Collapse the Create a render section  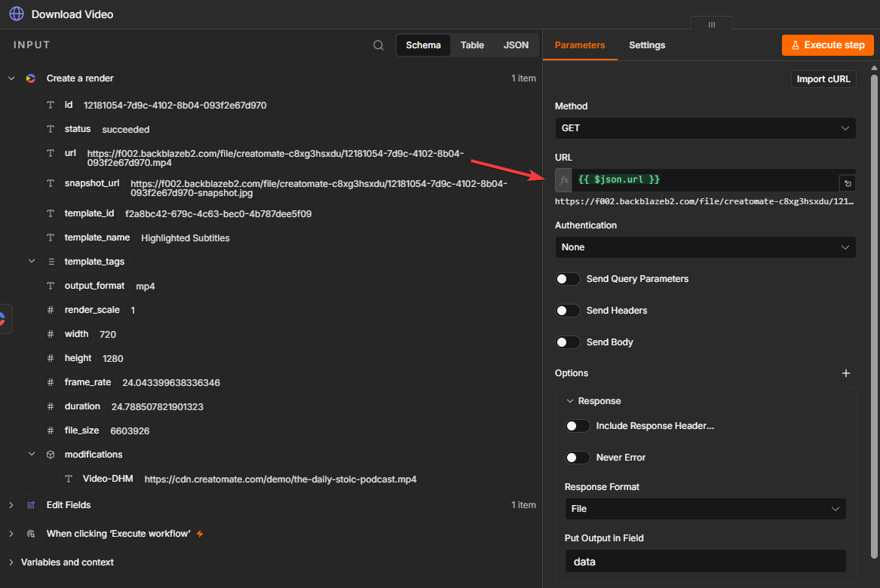click(x=11, y=78)
